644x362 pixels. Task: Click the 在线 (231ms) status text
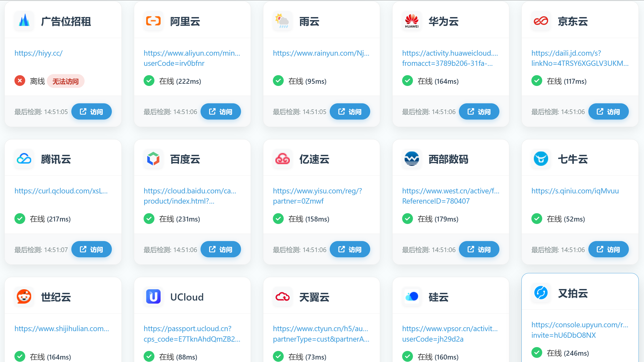[180, 219]
